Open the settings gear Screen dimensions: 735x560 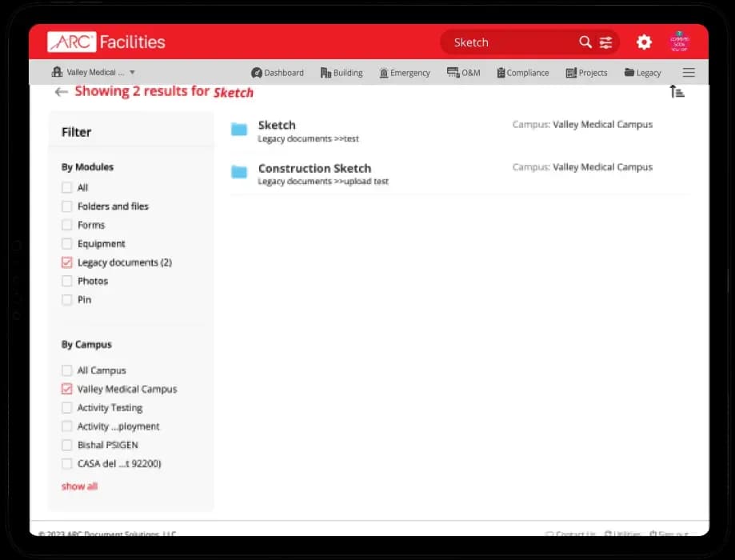[x=644, y=42]
